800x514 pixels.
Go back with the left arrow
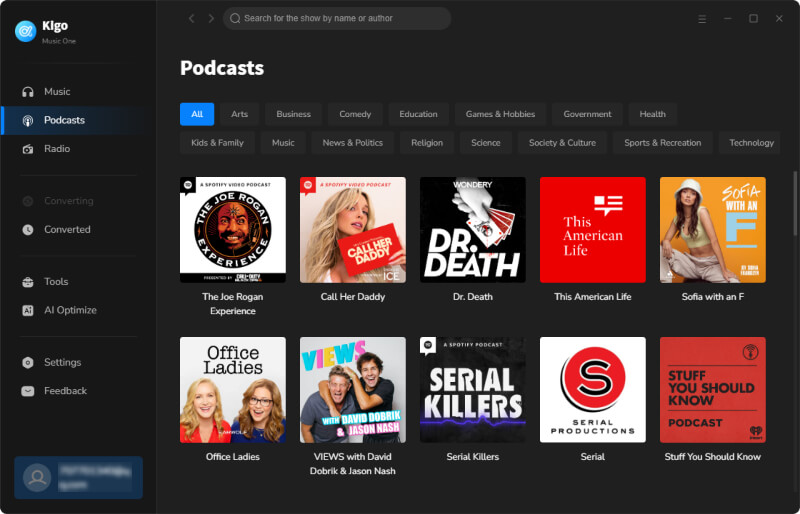click(191, 18)
